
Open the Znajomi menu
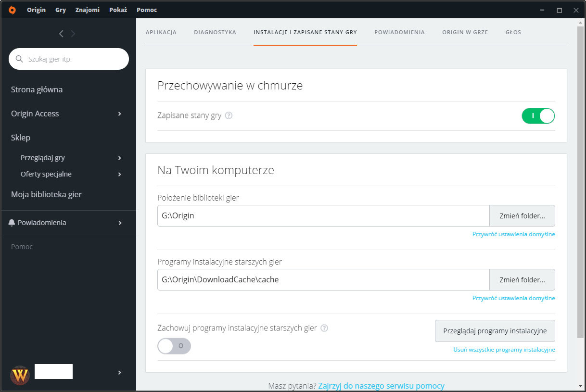coord(88,10)
